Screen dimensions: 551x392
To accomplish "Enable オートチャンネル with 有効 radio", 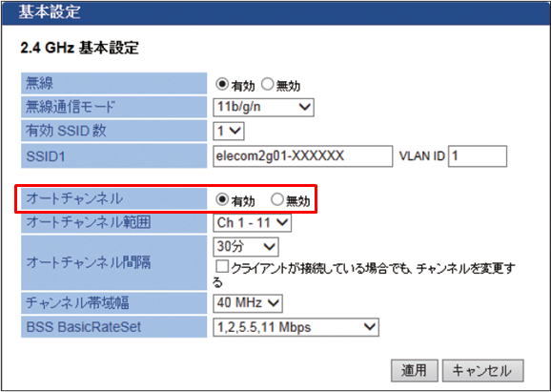I will point(222,199).
